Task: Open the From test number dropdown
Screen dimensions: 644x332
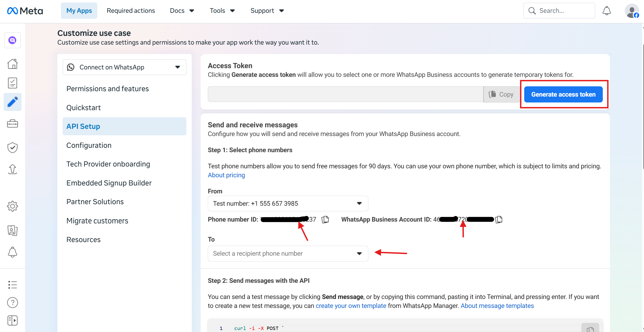Action: pyautogui.click(x=288, y=203)
